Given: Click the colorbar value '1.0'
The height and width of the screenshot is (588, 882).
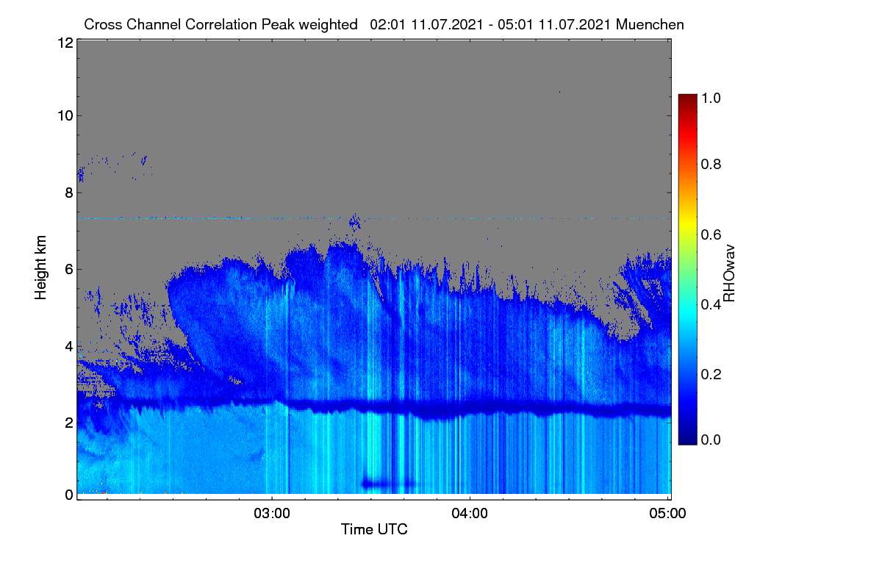Looking at the screenshot, I should pyautogui.click(x=711, y=96).
